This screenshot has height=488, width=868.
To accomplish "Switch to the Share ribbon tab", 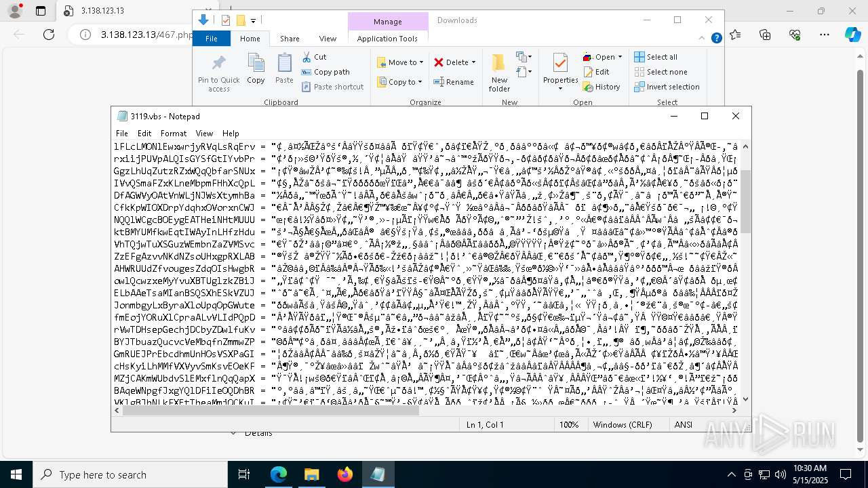I will [290, 39].
